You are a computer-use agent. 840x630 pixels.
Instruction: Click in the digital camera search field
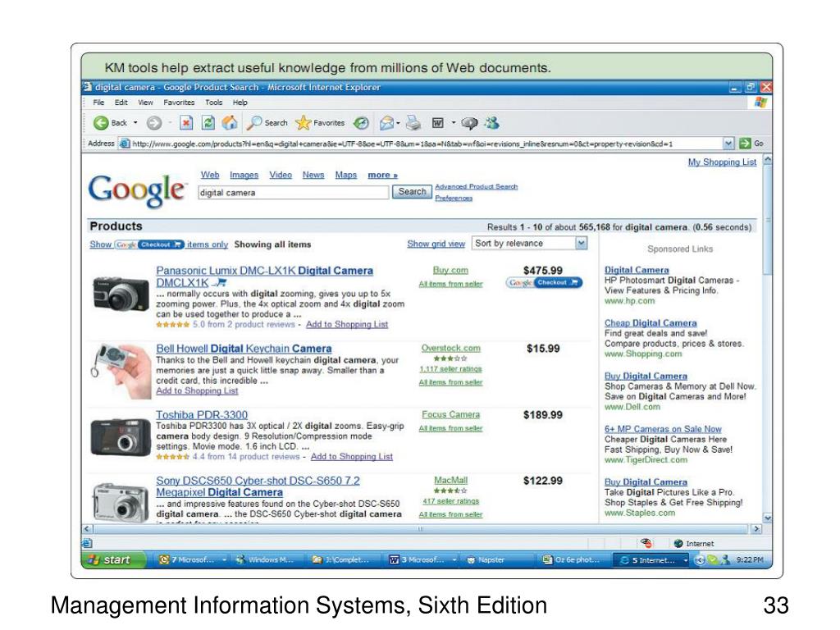pyautogui.click(x=293, y=192)
